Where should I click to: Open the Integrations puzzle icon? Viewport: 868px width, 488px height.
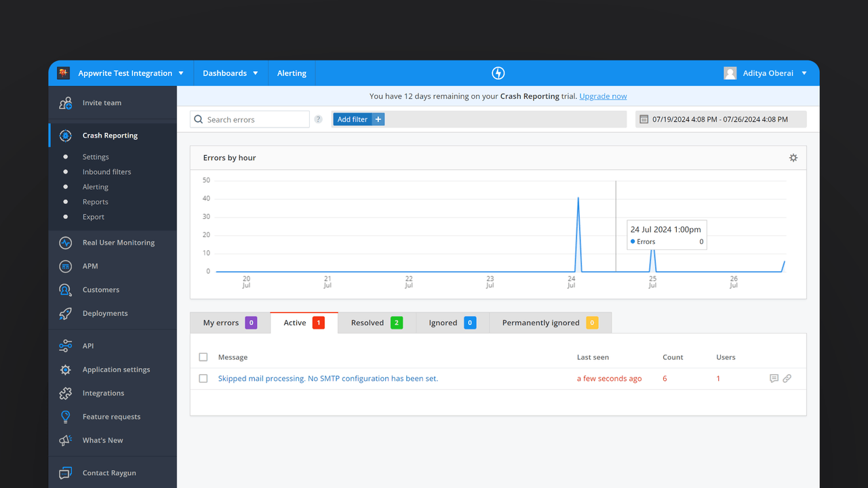coord(66,393)
